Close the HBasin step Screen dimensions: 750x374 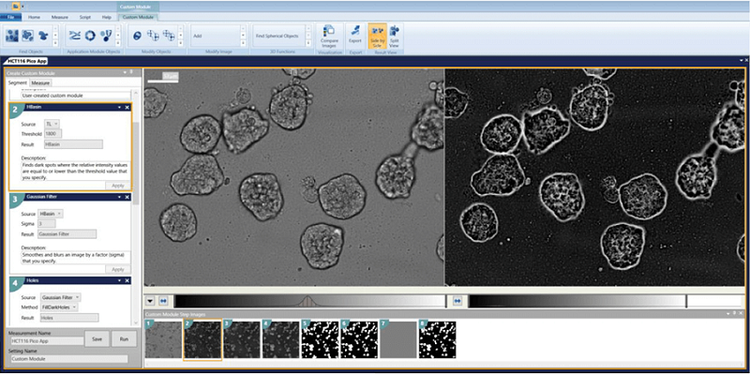point(127,108)
